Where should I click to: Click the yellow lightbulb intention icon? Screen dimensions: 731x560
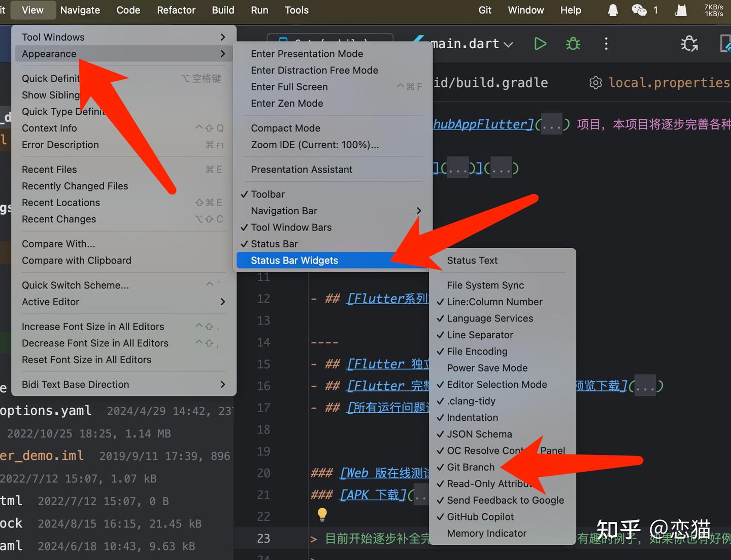click(x=322, y=514)
